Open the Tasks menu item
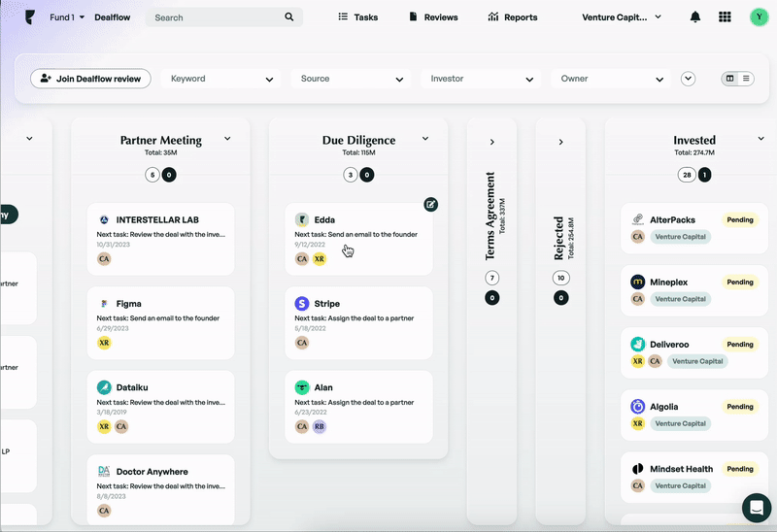Screen dimensions: 777x532 coord(357,17)
